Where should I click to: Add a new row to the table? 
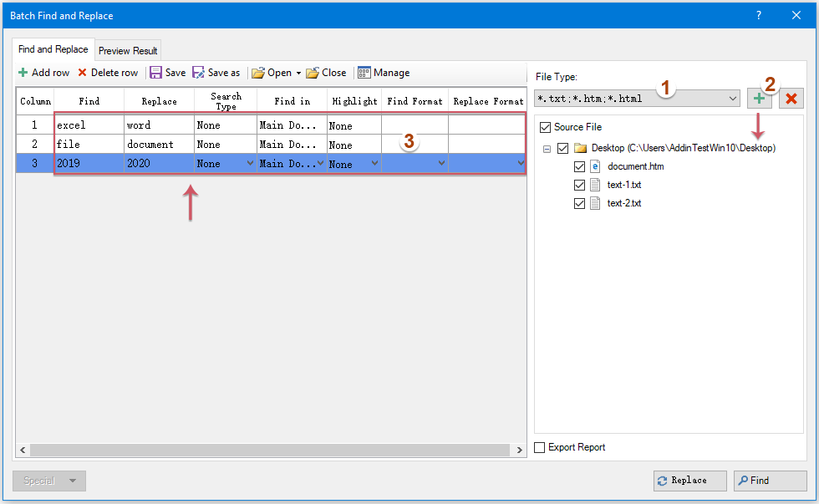(x=43, y=72)
